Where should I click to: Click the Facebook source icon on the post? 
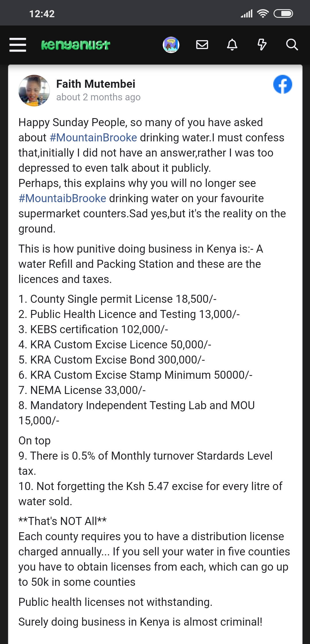pyautogui.click(x=282, y=84)
